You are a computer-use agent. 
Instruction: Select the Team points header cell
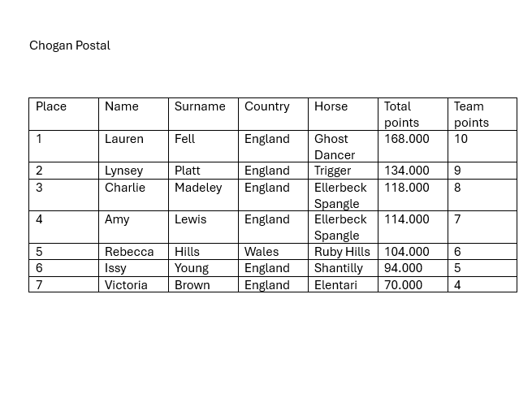point(471,115)
